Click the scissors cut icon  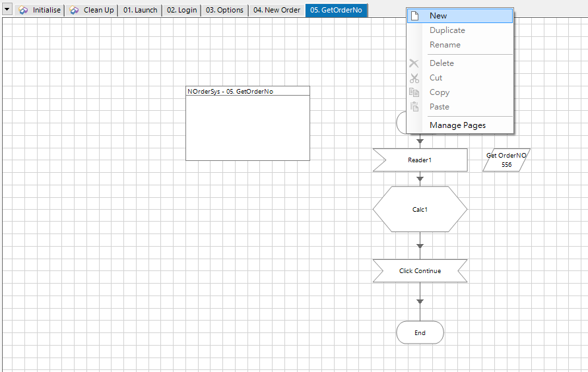414,78
